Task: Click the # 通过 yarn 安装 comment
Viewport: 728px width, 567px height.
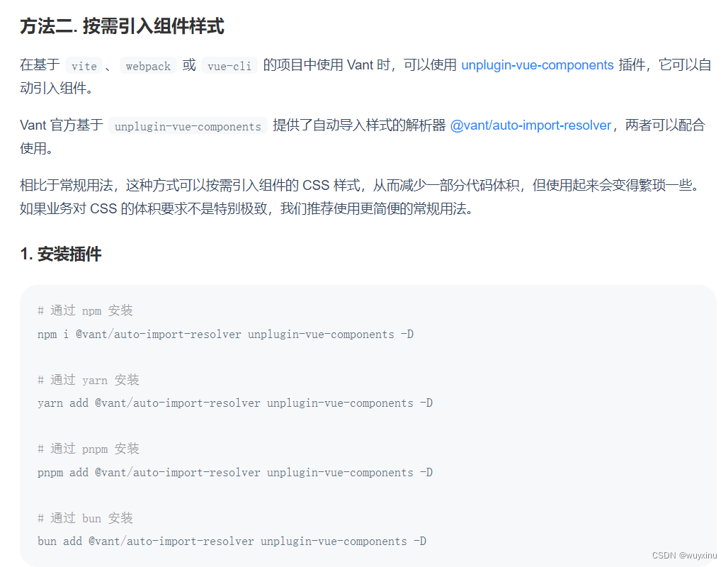Action: pos(89,380)
